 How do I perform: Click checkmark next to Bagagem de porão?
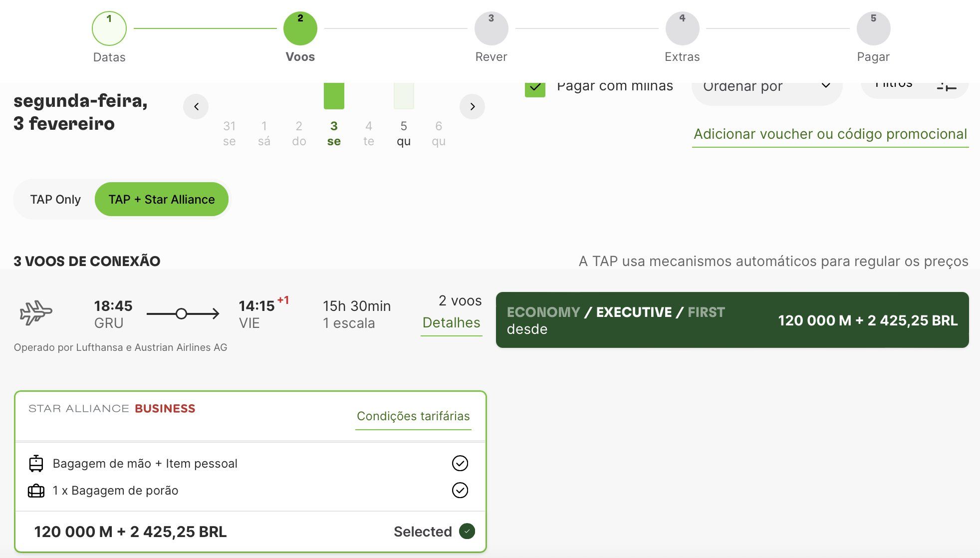pos(460,490)
